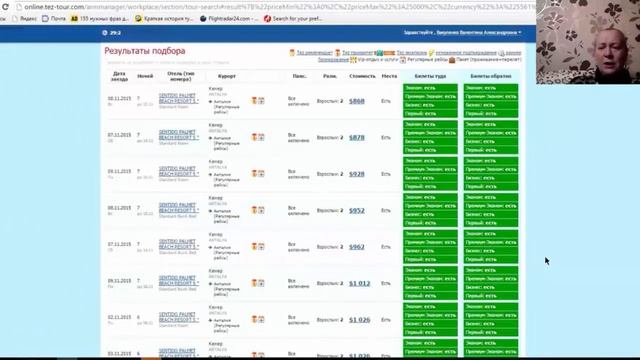
Task: Click the 'Билеты обратно' column header
Action: click(x=491, y=76)
